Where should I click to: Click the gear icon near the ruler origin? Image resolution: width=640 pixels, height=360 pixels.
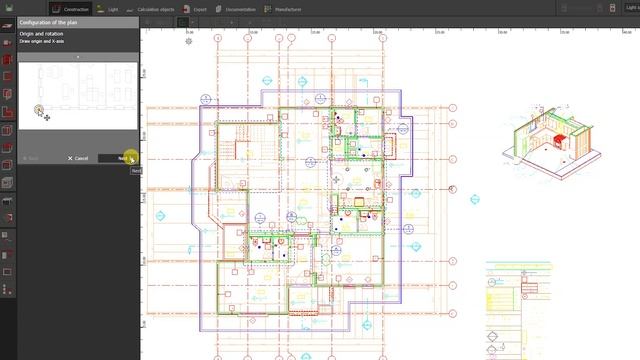[189, 41]
